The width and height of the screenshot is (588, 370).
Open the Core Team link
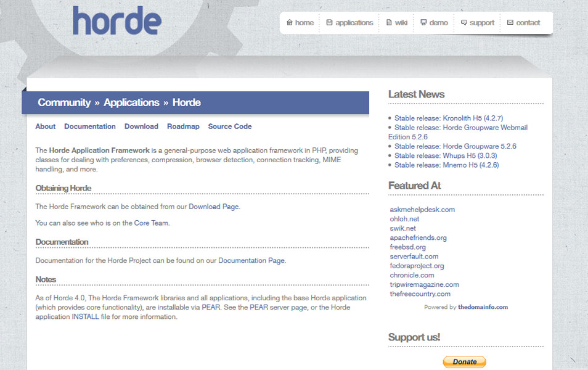(x=151, y=223)
